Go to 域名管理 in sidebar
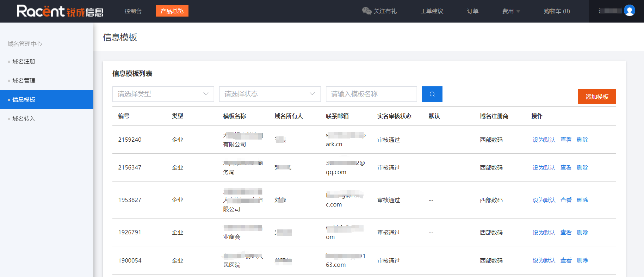This screenshot has width=644, height=277. [x=24, y=80]
